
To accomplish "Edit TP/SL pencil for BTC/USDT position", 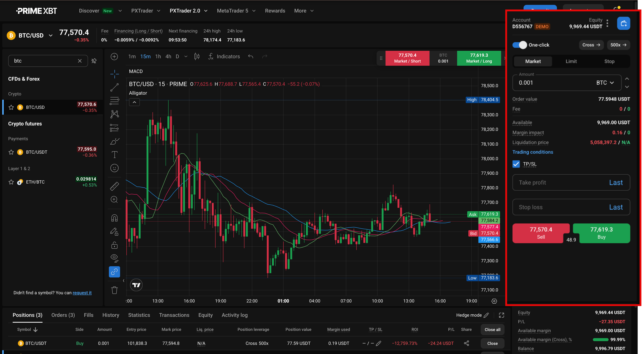I will click(378, 343).
